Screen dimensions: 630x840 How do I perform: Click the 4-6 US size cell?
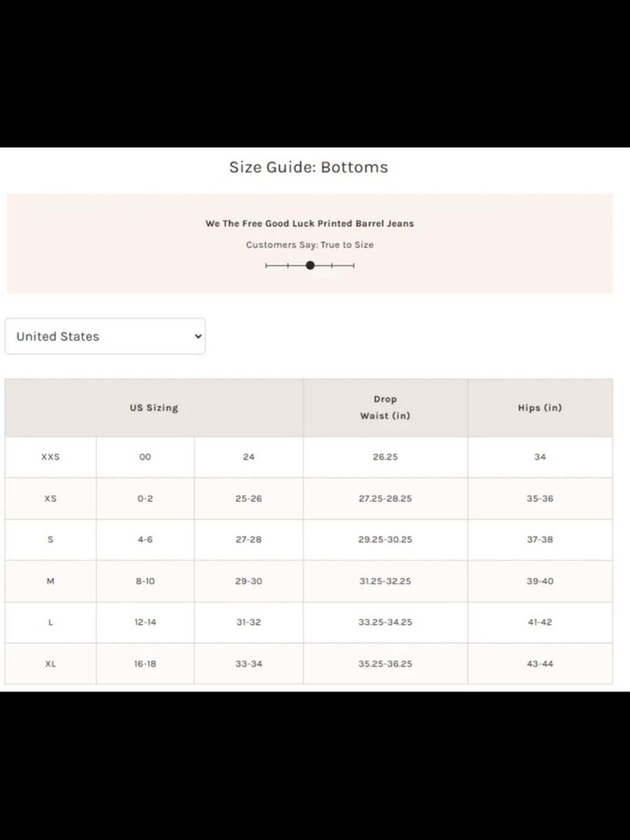click(146, 539)
